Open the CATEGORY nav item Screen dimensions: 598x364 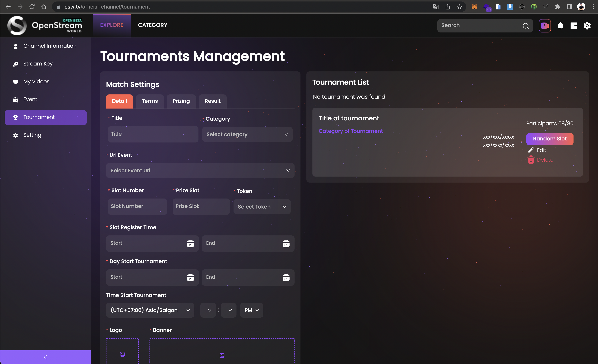pyautogui.click(x=153, y=25)
